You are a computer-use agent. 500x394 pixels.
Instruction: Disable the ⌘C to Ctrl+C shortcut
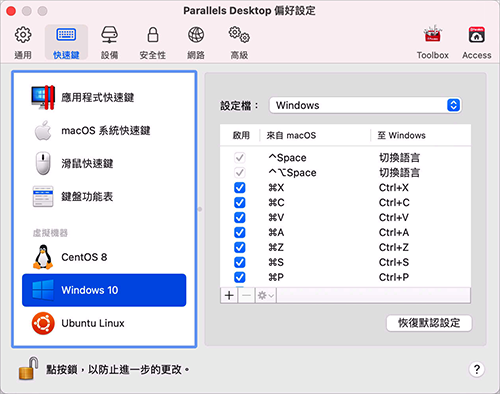point(239,202)
